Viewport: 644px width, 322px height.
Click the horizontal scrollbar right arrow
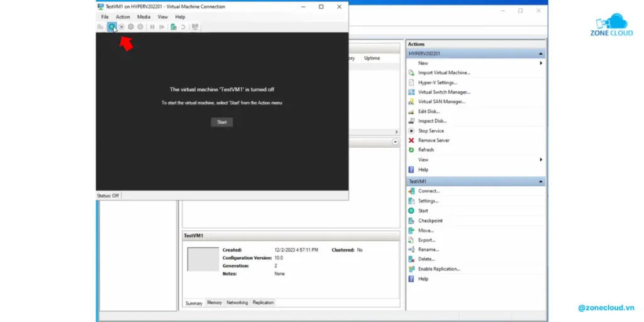(396, 132)
